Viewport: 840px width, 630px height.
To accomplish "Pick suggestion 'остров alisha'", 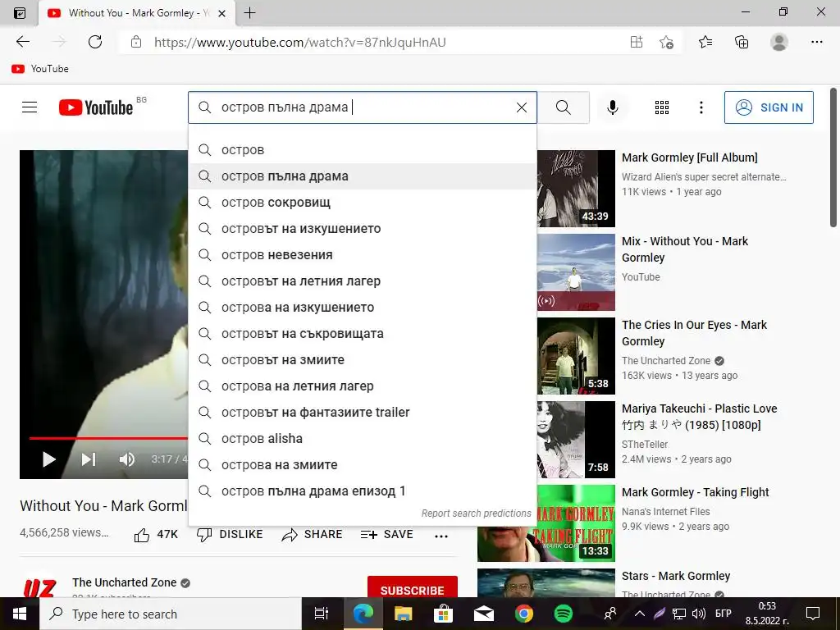I will 363,439.
